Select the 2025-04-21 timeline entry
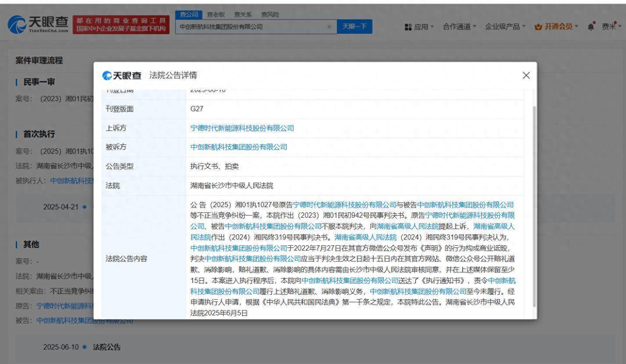 [x=61, y=207]
